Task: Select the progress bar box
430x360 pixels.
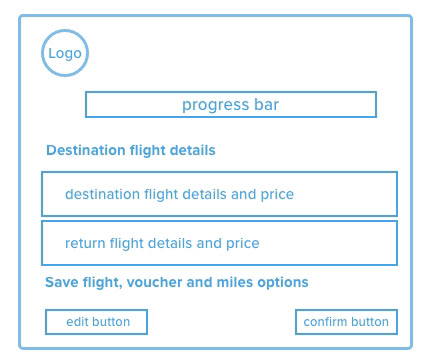Action: [x=231, y=104]
